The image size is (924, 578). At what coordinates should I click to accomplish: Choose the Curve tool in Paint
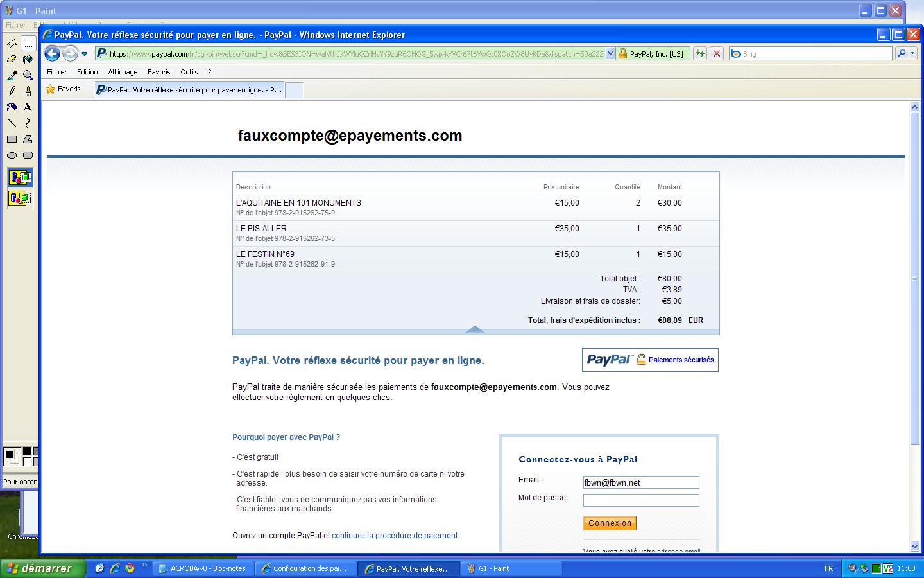tap(28, 123)
